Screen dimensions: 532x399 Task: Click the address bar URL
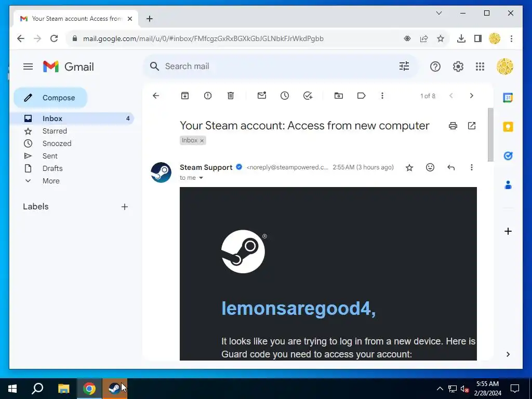click(203, 38)
